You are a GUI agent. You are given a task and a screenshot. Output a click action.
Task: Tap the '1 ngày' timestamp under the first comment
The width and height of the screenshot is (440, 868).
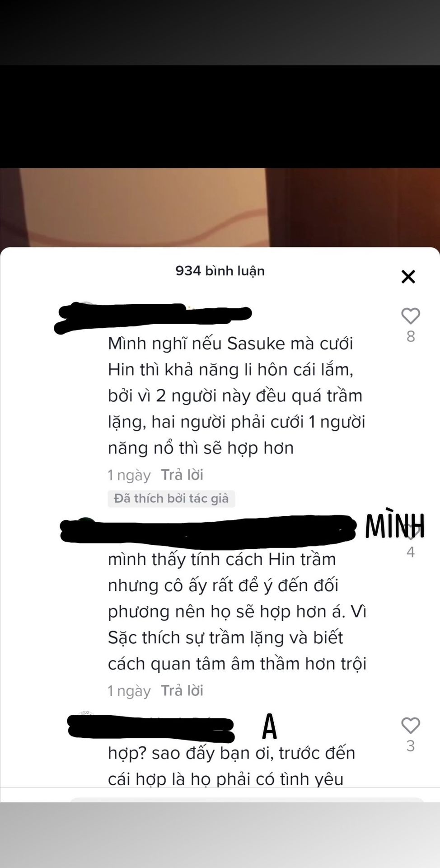coord(129,475)
